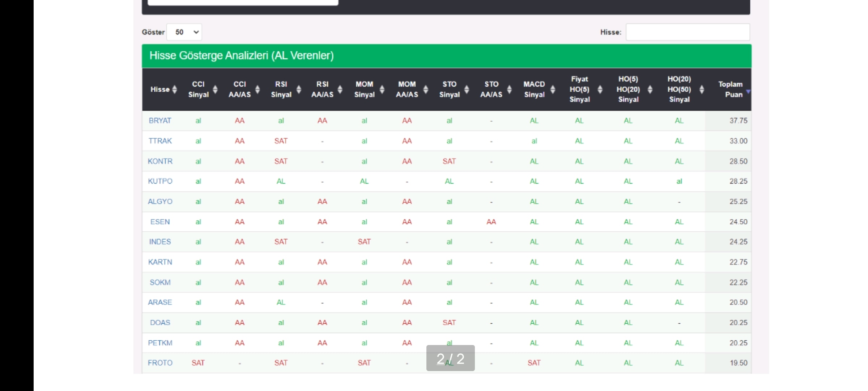Open the BRYAT stock link
868x391 pixels.
(x=160, y=121)
